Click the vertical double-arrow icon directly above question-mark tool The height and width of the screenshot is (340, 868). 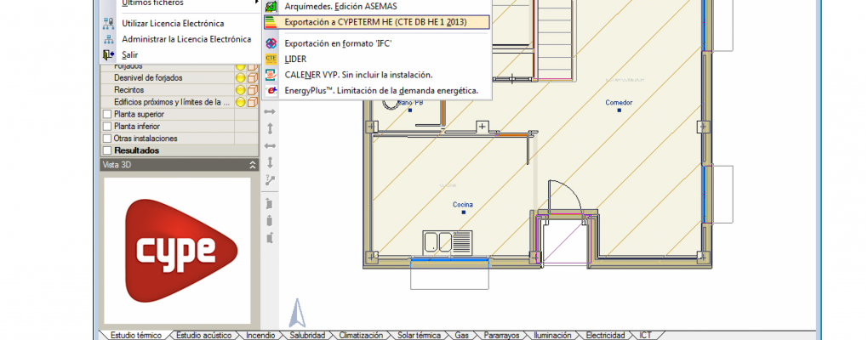270,162
